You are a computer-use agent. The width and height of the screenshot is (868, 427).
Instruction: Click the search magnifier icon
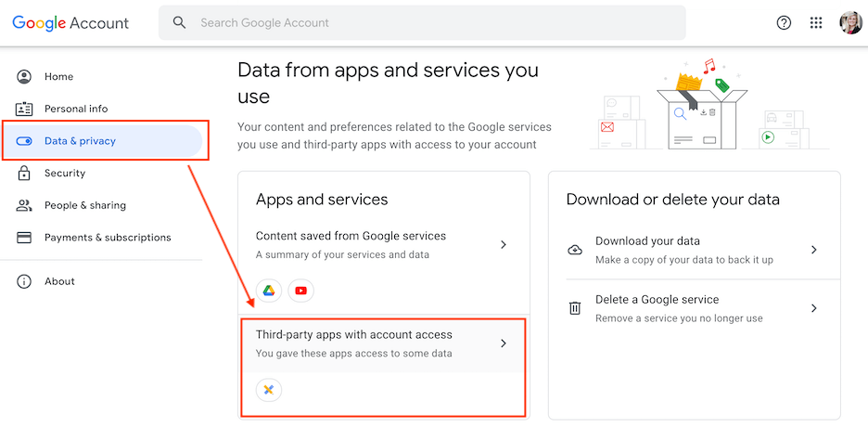178,22
